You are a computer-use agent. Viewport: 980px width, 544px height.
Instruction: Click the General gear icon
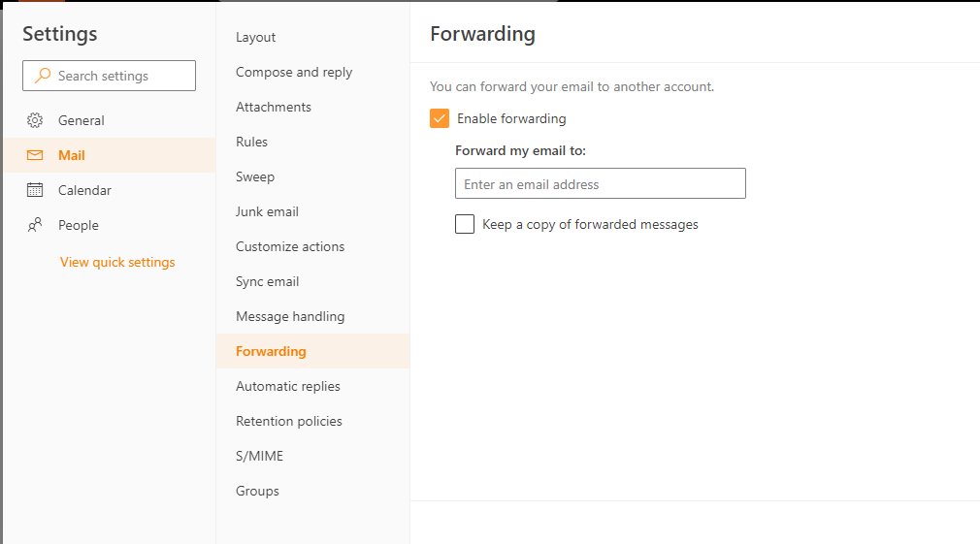coord(35,120)
